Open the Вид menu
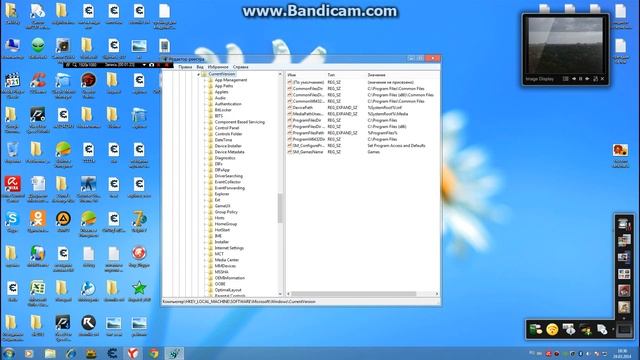This screenshot has width=640, height=360. point(200,67)
